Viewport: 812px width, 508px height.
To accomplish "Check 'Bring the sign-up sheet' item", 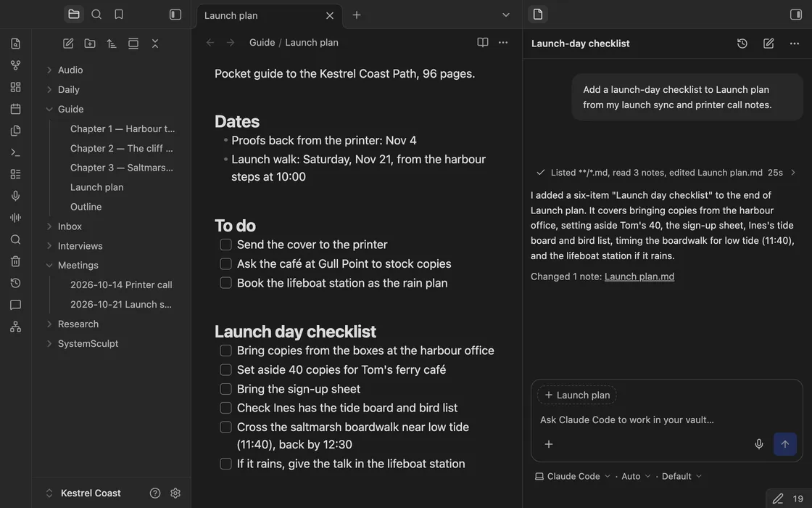I will (225, 389).
